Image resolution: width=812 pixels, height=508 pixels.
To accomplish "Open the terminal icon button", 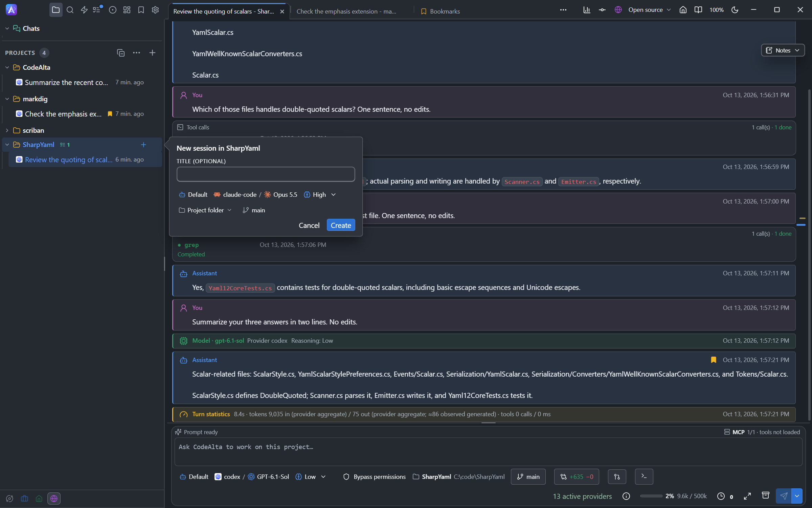I will pyautogui.click(x=644, y=477).
